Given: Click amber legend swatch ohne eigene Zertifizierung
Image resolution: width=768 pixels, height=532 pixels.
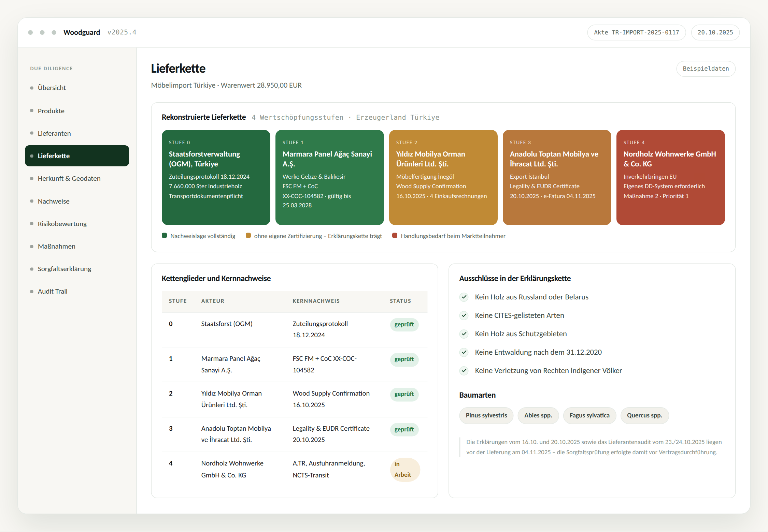Looking at the screenshot, I should coord(248,236).
